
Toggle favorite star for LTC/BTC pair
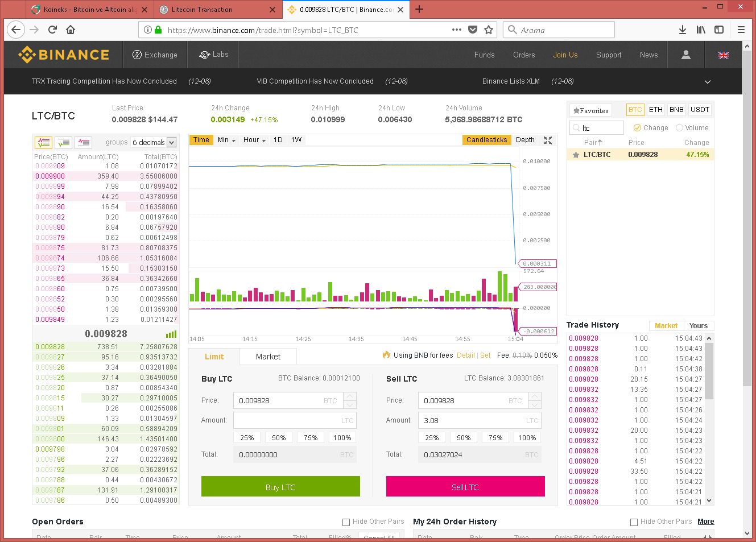click(576, 155)
